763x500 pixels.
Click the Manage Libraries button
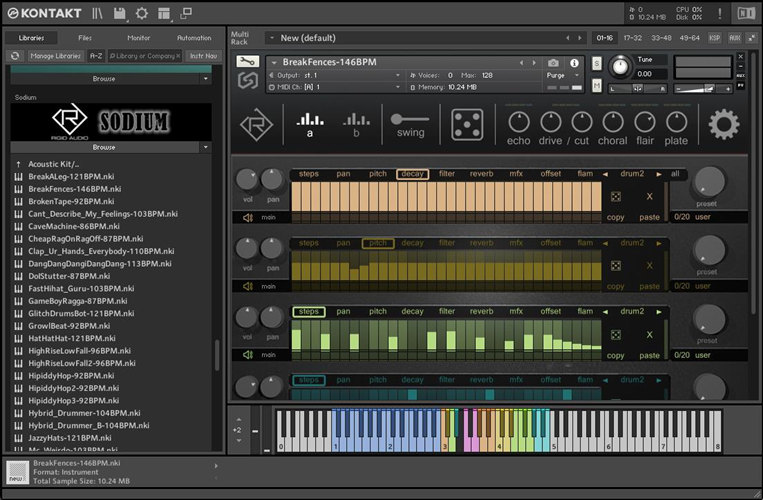[55, 56]
